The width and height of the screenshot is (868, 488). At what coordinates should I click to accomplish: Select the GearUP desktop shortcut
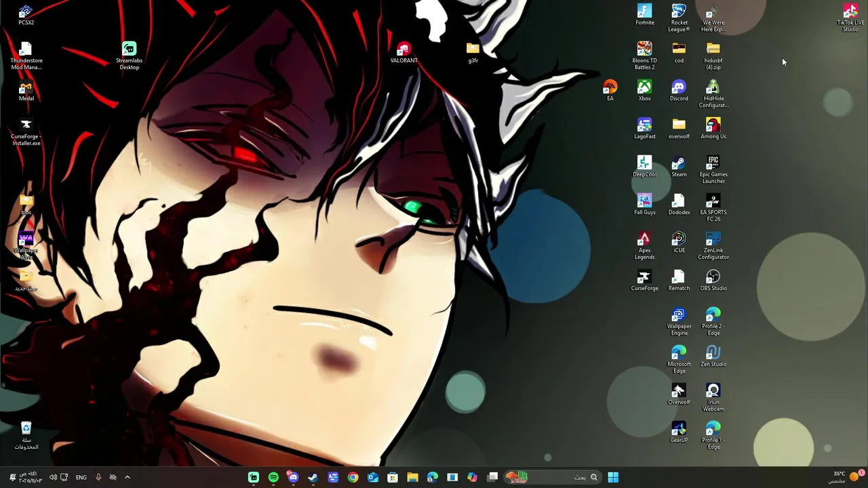679,433
